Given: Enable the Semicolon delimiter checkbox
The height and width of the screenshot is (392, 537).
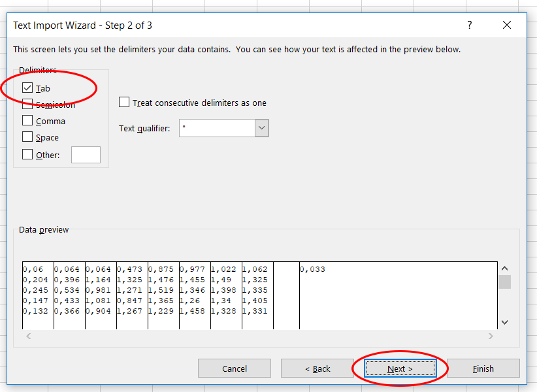Looking at the screenshot, I should (x=27, y=104).
